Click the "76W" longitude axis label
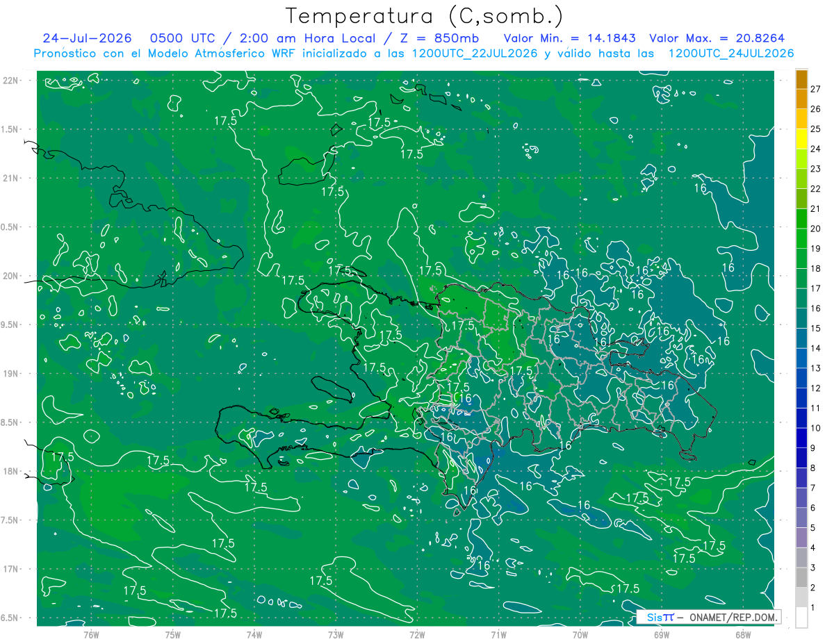The width and height of the screenshot is (834, 644). (91, 634)
